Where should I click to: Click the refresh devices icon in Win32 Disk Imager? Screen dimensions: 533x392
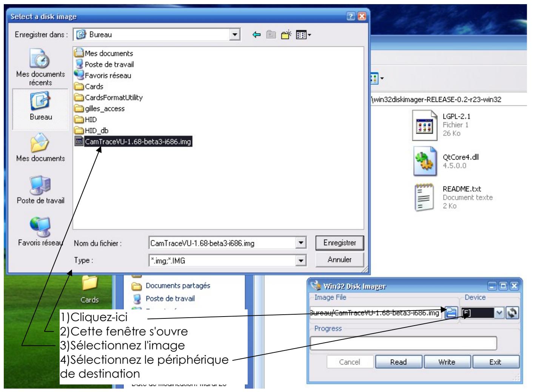(512, 312)
